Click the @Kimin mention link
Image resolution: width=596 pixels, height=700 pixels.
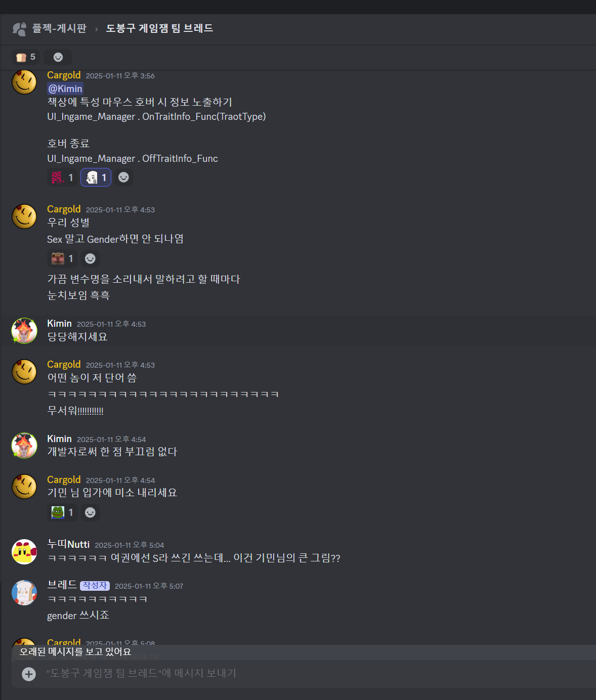pyautogui.click(x=65, y=89)
